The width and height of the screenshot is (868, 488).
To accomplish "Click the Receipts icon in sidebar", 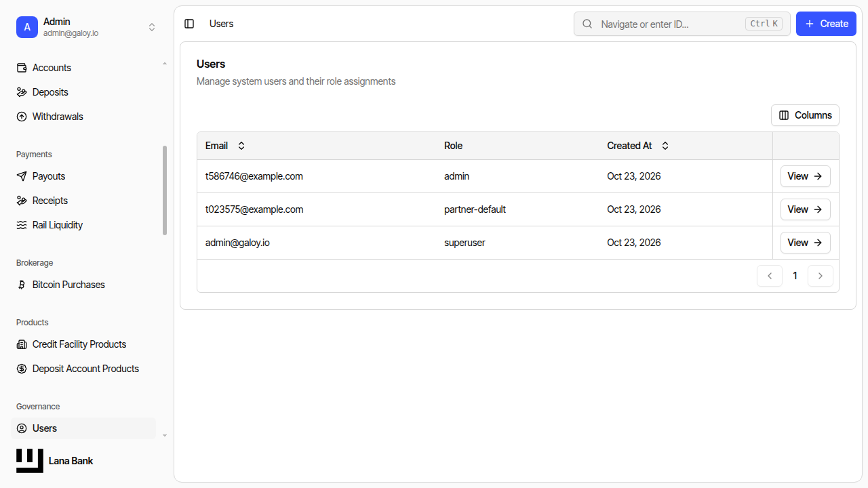I will 22,201.
